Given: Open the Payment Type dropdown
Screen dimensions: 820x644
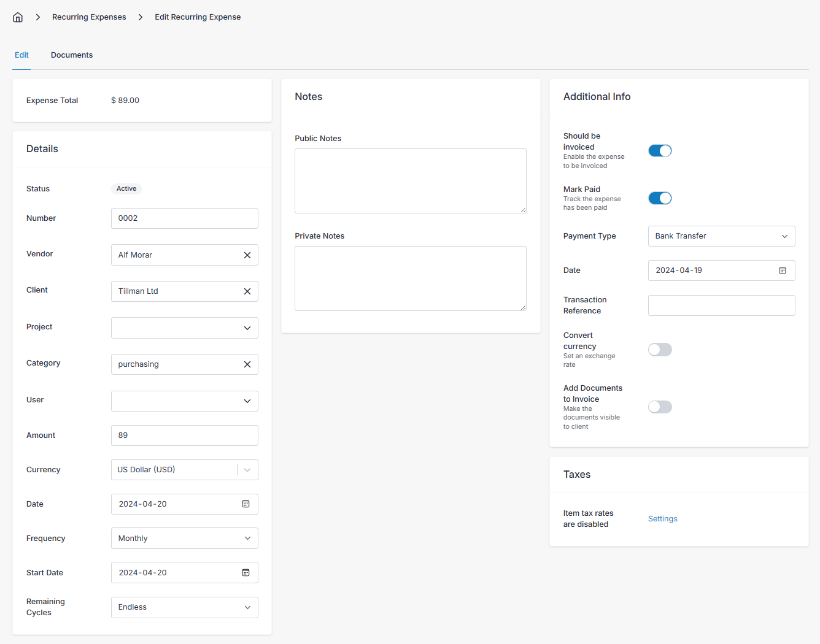Looking at the screenshot, I should click(x=721, y=236).
